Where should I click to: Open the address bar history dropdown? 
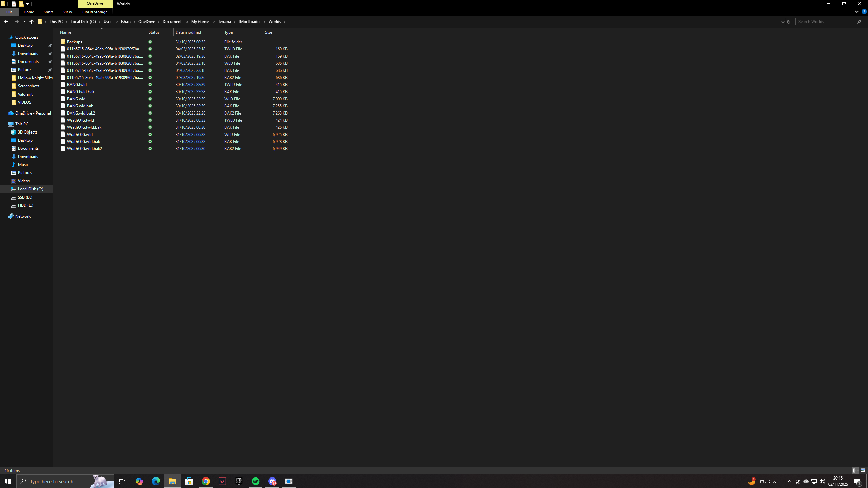[x=783, y=21]
